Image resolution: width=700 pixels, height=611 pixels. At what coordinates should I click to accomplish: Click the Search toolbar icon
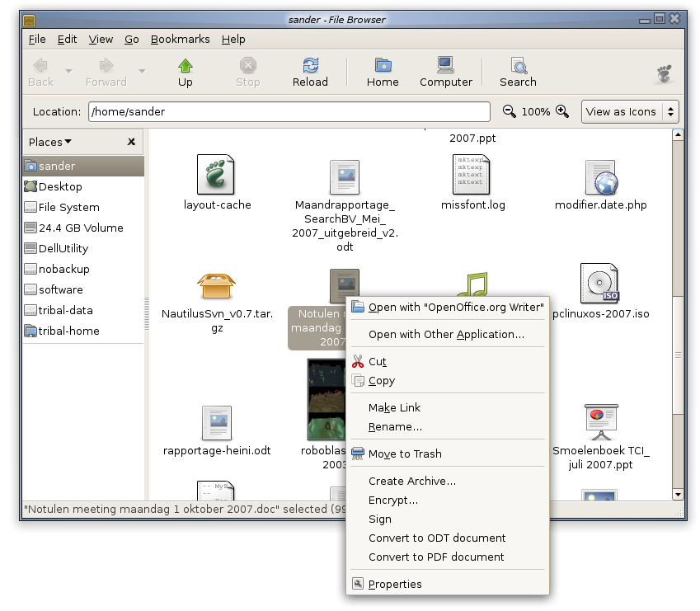[519, 66]
